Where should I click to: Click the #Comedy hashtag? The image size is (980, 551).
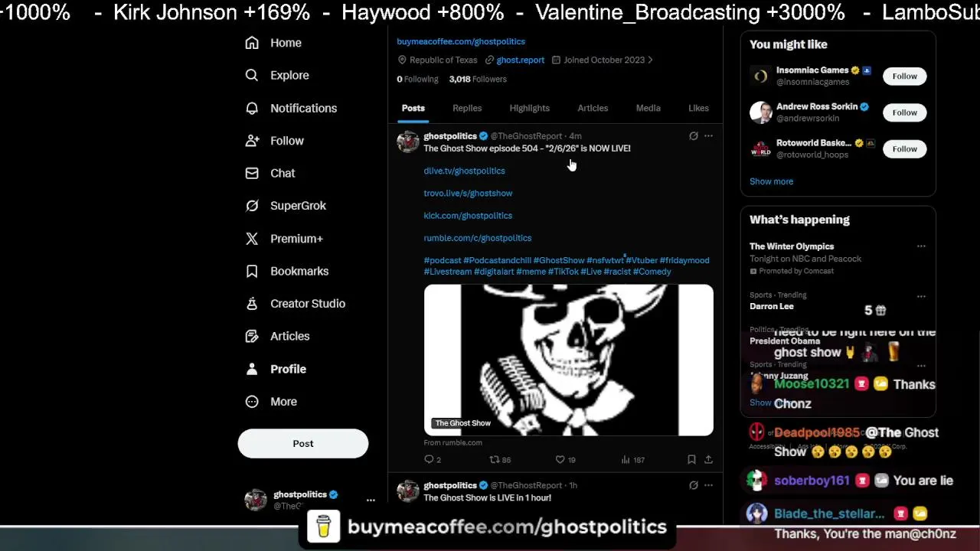652,272
